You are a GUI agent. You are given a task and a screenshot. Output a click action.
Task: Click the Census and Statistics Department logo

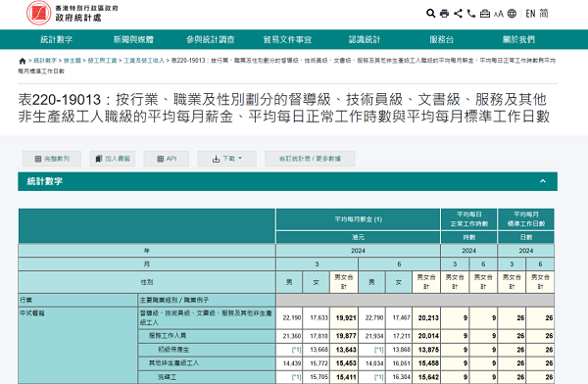pos(73,13)
